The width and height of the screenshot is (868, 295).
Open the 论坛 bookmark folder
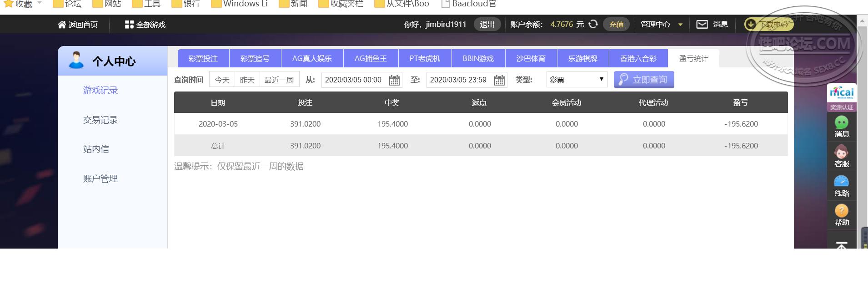[67, 4]
